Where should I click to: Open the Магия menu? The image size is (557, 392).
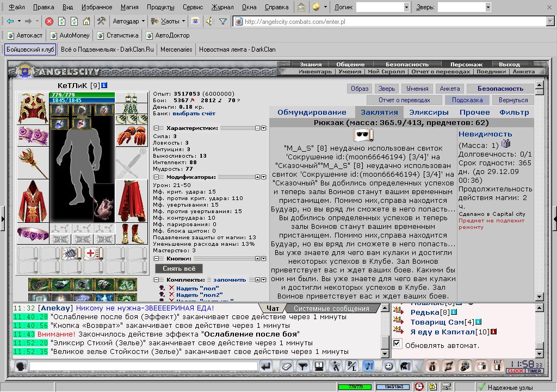point(129,7)
